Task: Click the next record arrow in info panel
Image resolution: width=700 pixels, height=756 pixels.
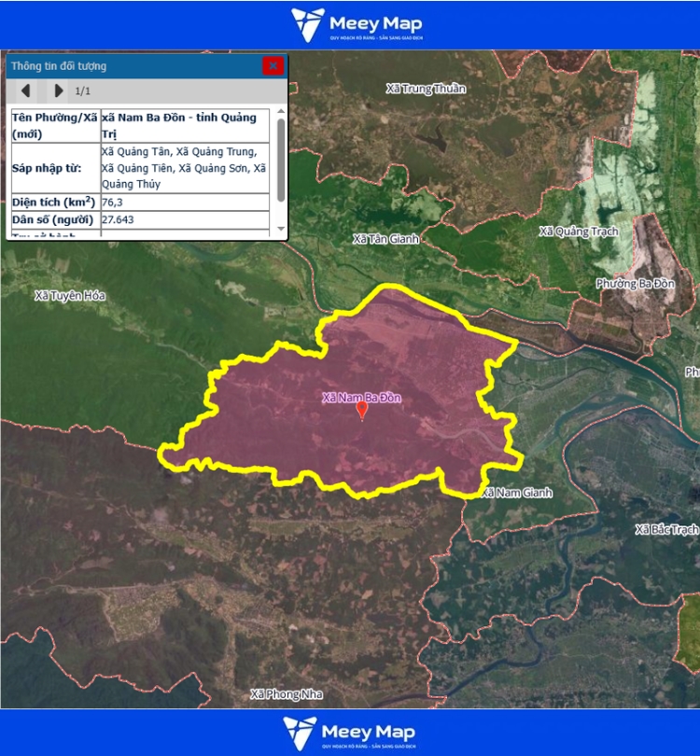Action: 59,91
